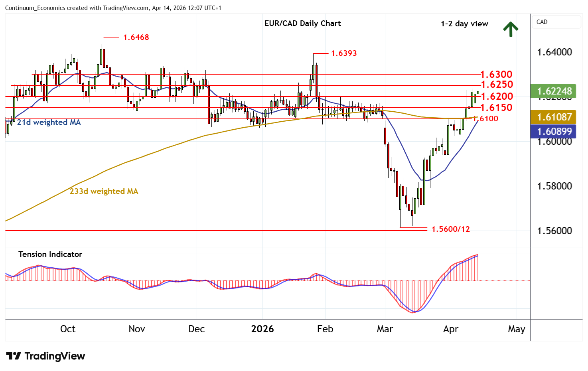The width and height of the screenshot is (588, 371).
Task: Click the EUR/CAD Daily Chart title
Action: [302, 23]
